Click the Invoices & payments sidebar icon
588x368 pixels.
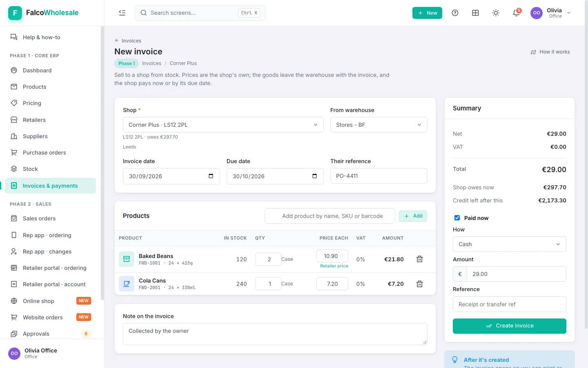14,186
